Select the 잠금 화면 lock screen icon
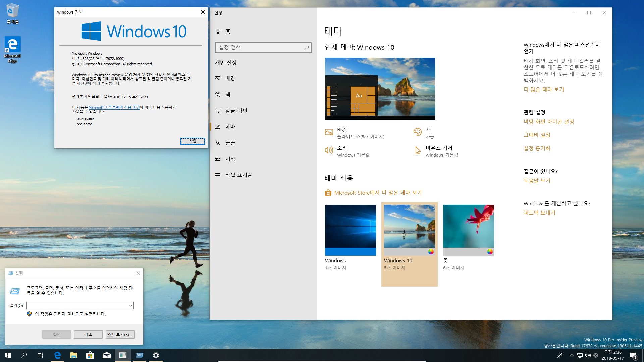644x362 pixels. point(218,111)
